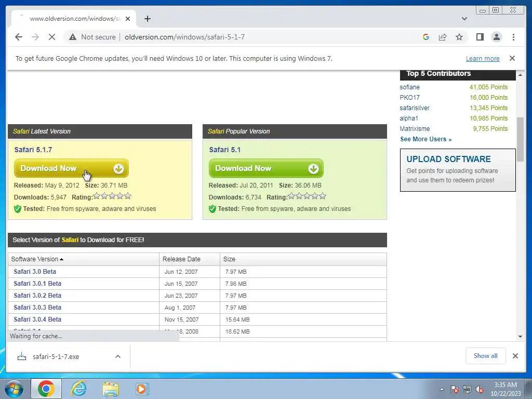The image size is (532, 399).
Task: Show all downloads
Action: (x=486, y=355)
